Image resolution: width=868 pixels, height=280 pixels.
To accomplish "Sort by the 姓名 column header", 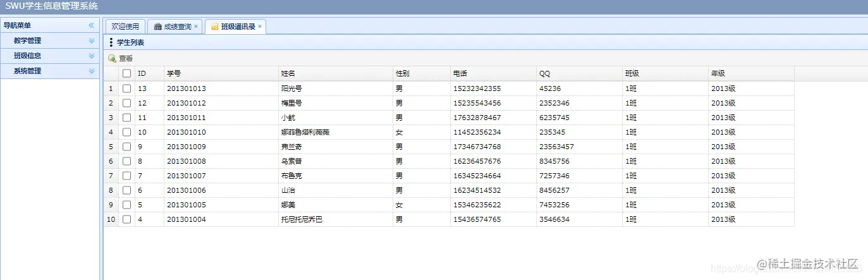I will [x=336, y=73].
